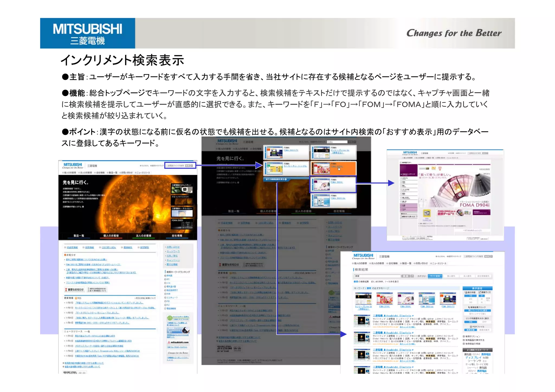
Task: Select the 製品一覧 tab under the sun image
Action: (x=79, y=236)
